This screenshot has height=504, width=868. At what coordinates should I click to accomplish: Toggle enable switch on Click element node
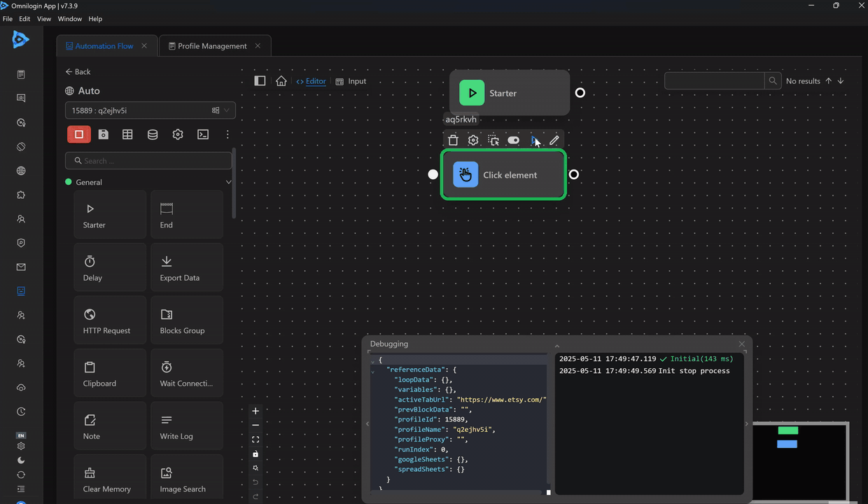[513, 140]
